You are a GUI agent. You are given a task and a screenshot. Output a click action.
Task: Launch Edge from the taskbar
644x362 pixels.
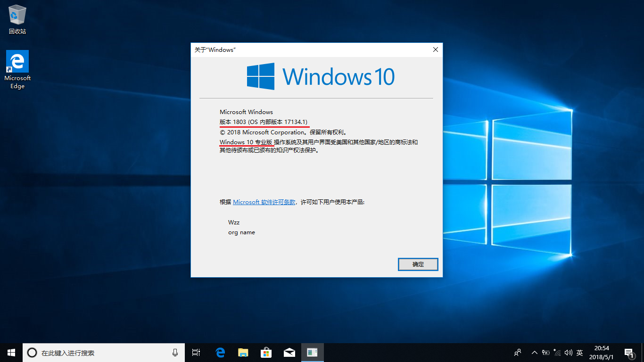coord(220,353)
